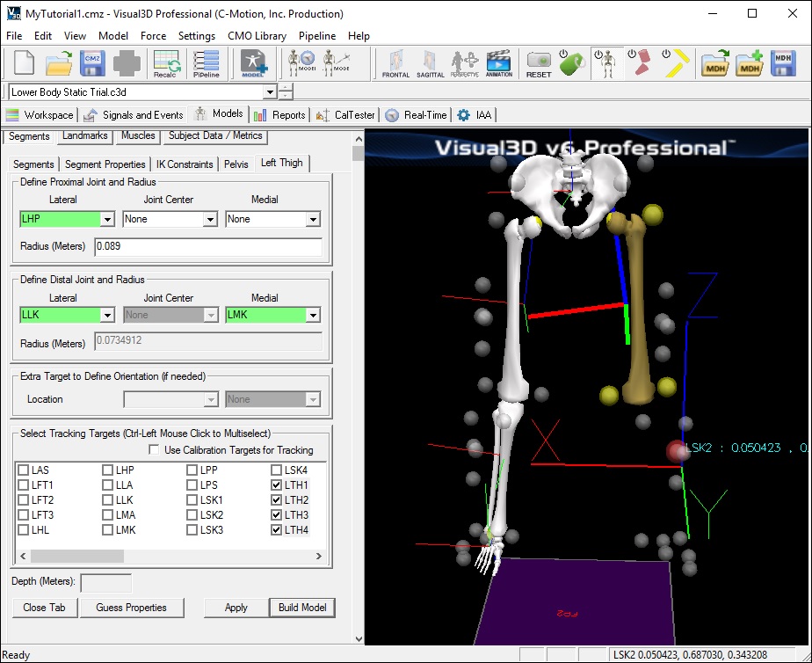Click the New file icon
812x663 pixels.
click(24, 64)
